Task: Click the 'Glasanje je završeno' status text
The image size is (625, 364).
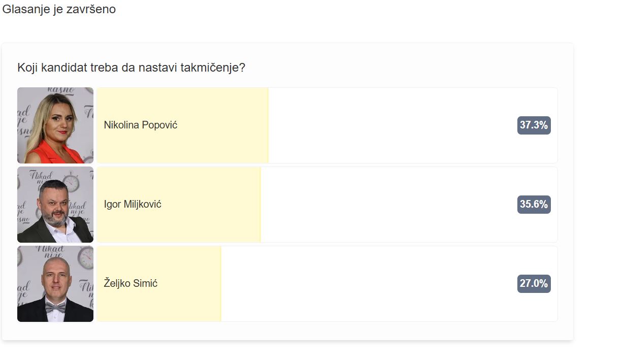Action: point(59,9)
